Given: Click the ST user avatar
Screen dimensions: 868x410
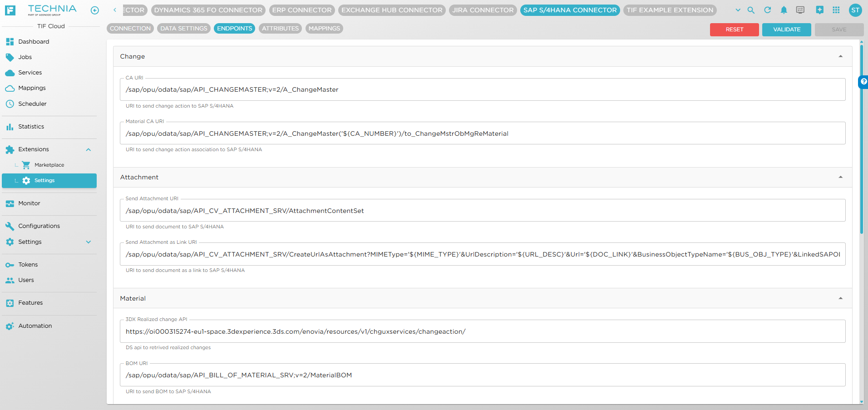Looking at the screenshot, I should [855, 10].
